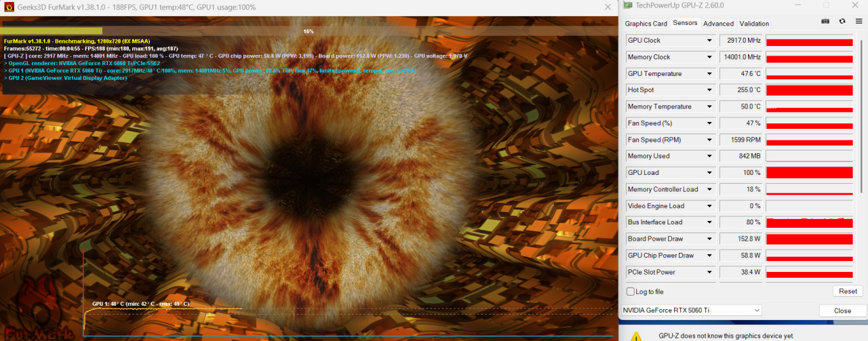Open the PCIe Slot Power dropdown

pyautogui.click(x=710, y=272)
